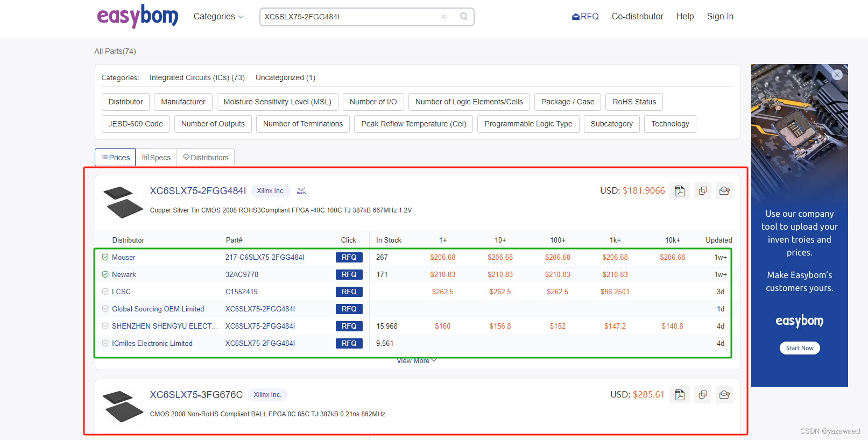Click XC6SLX75-3FG676C chip thumbnail image
Image resolution: width=868 pixels, height=440 pixels.
(123, 406)
